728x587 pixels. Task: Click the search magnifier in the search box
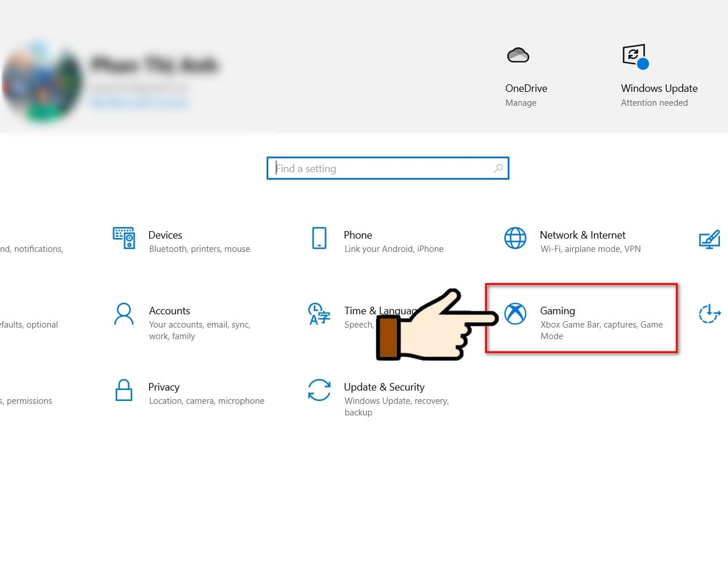[498, 168]
